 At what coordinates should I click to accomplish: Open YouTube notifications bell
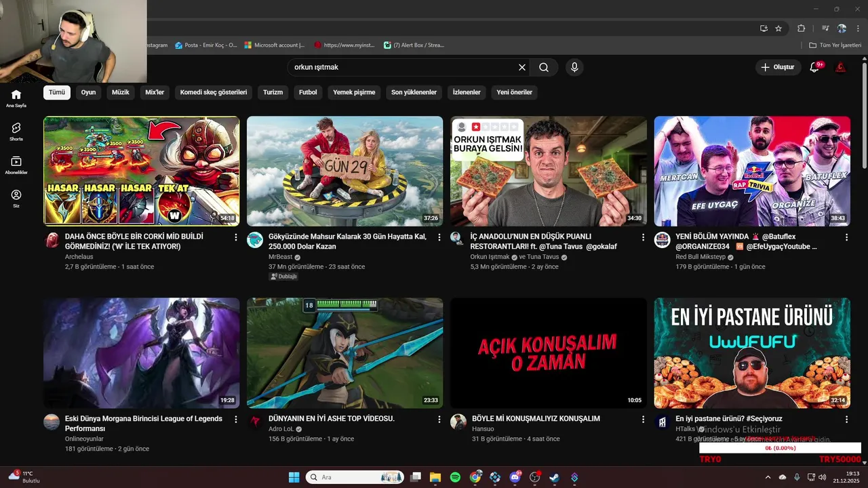click(x=814, y=67)
